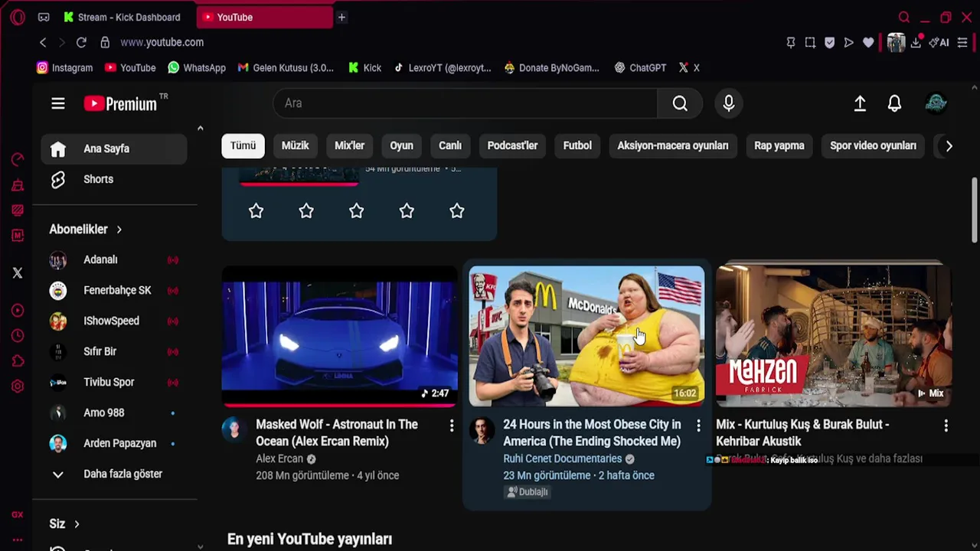Select the Rap yapma filter chip
This screenshot has height=551, width=980.
click(x=779, y=145)
